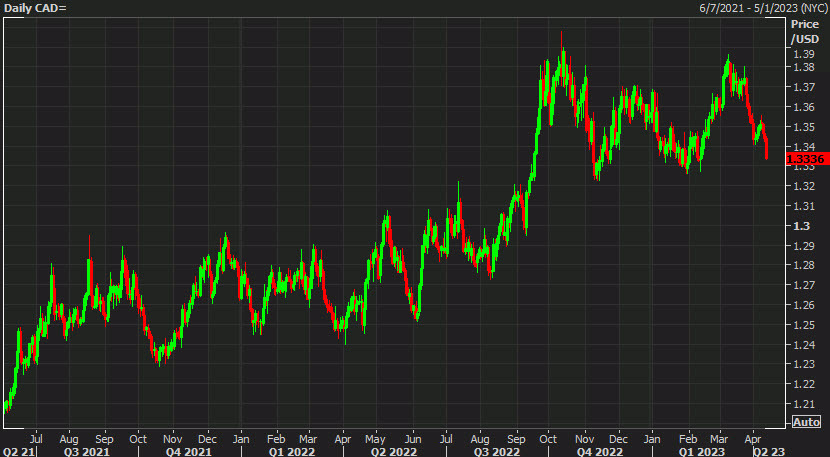The width and height of the screenshot is (830, 457).
Task: Click the Q3 2022 quarter label
Action: [497, 452]
